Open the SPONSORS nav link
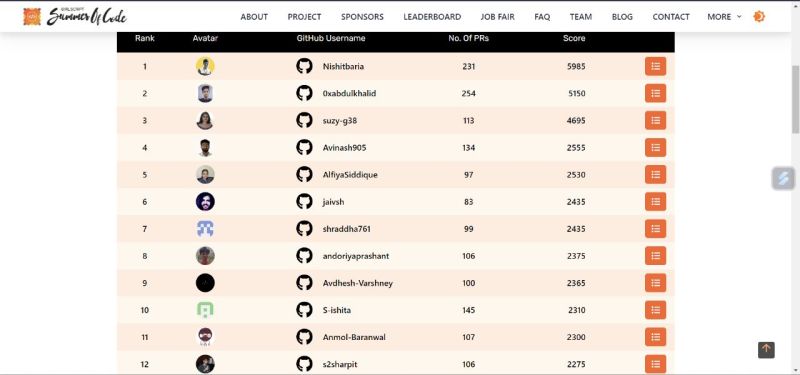 coord(362,17)
